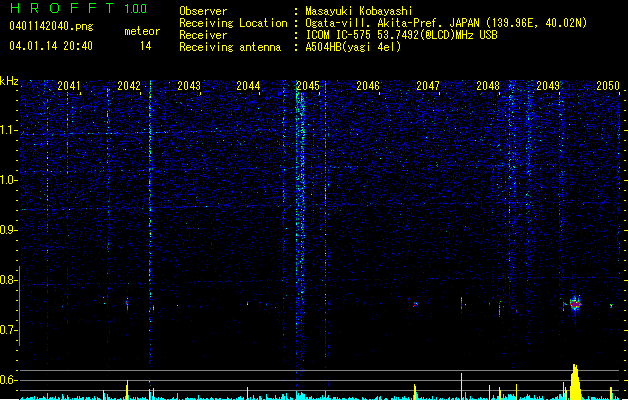Click the 2043 time marker
The width and height of the screenshot is (629, 400).
(189, 86)
